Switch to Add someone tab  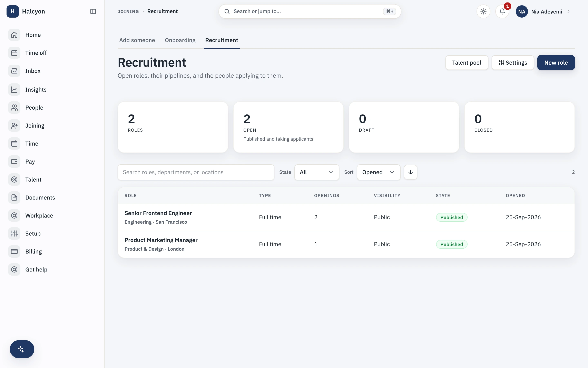tap(137, 40)
